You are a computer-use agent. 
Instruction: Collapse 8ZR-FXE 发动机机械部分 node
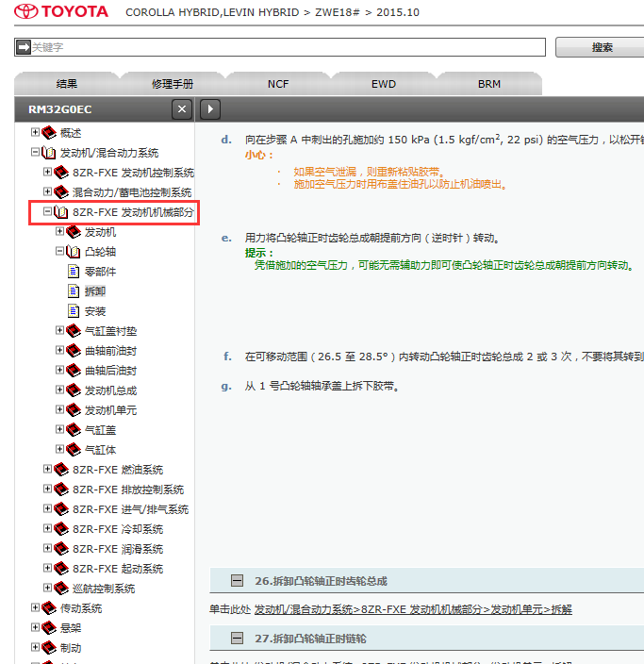[47, 211]
